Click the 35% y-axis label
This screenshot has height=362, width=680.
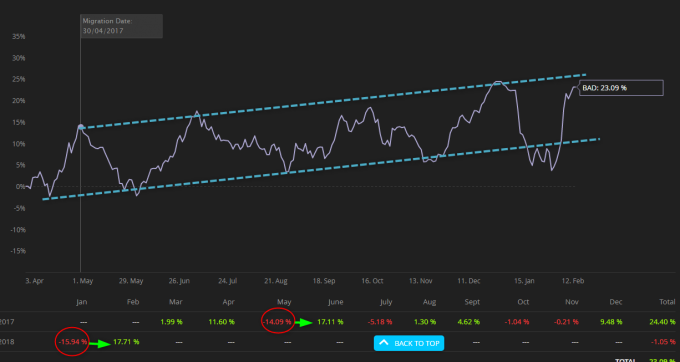click(19, 36)
